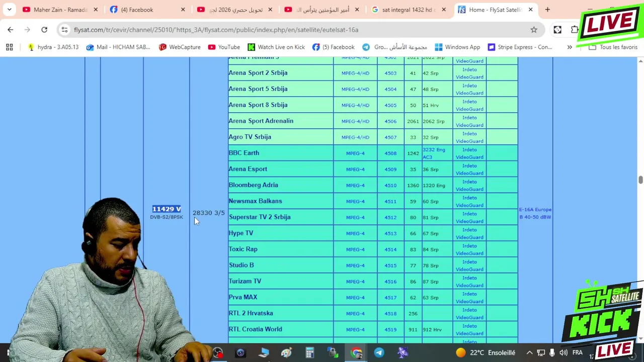Open the Watch Live on Kick bookmark

(x=276, y=47)
